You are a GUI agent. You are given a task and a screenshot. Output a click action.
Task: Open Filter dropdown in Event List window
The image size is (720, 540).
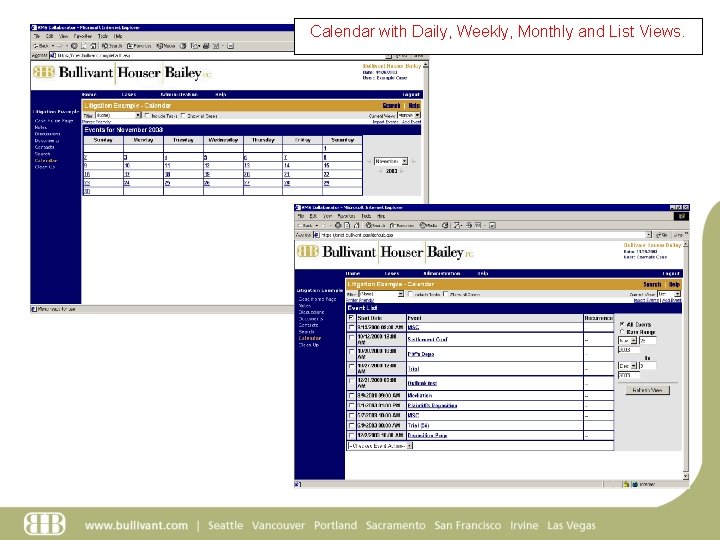(x=381, y=294)
